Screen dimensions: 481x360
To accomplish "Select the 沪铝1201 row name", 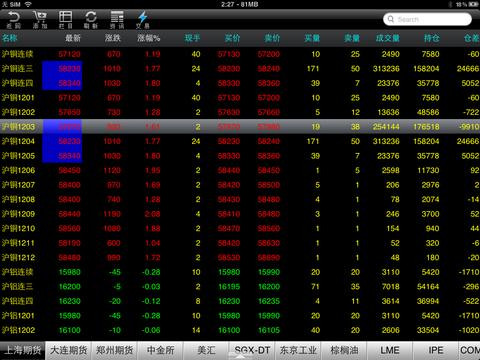I will pos(18,316).
